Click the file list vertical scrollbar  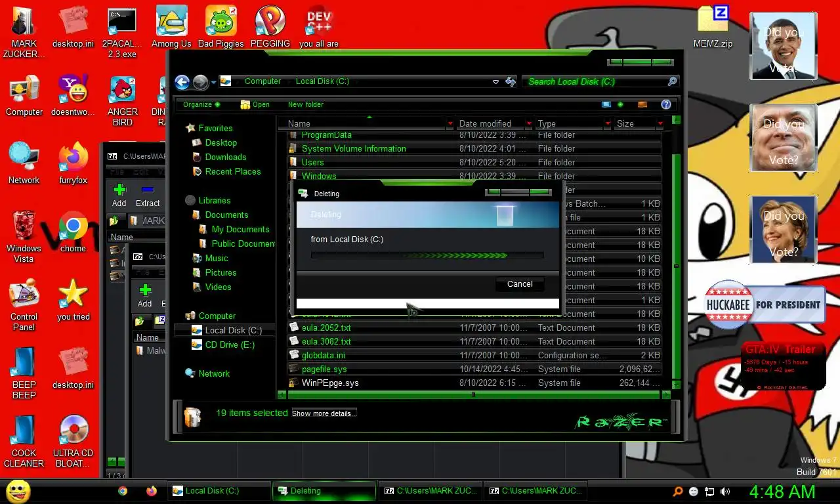[676, 266]
